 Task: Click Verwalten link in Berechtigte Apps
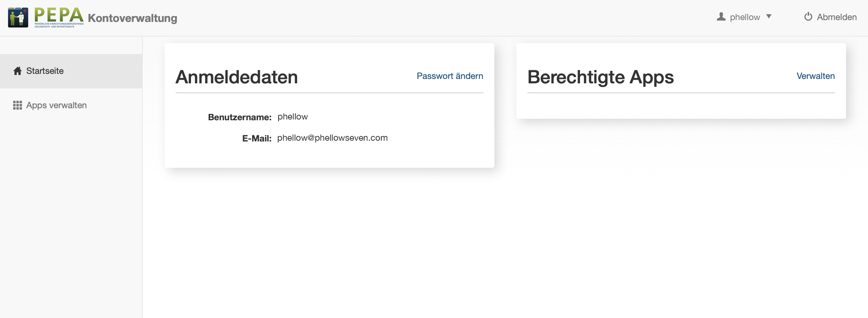815,76
